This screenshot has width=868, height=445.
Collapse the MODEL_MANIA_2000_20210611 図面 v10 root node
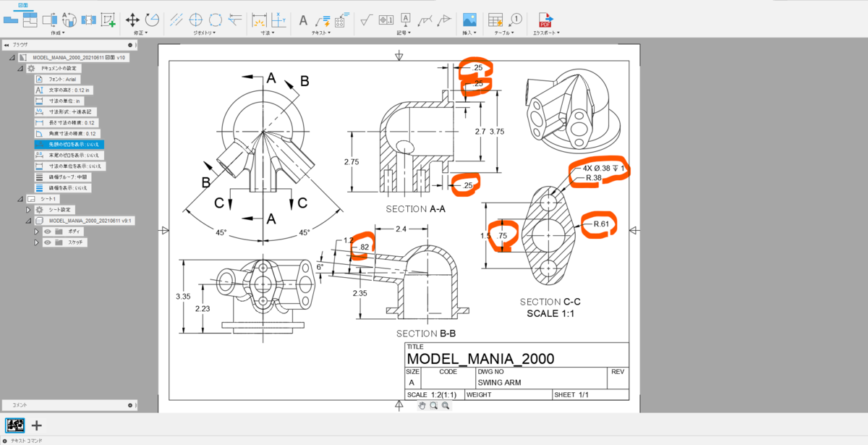click(12, 57)
